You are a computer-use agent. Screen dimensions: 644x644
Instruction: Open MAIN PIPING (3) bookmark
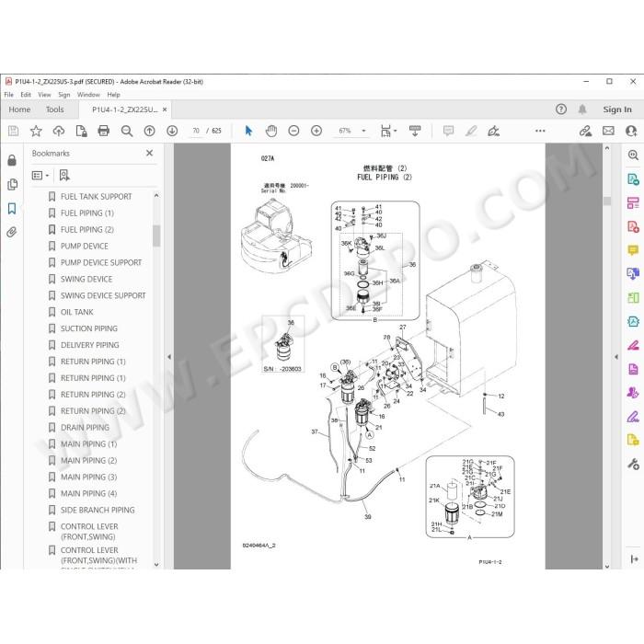88,477
